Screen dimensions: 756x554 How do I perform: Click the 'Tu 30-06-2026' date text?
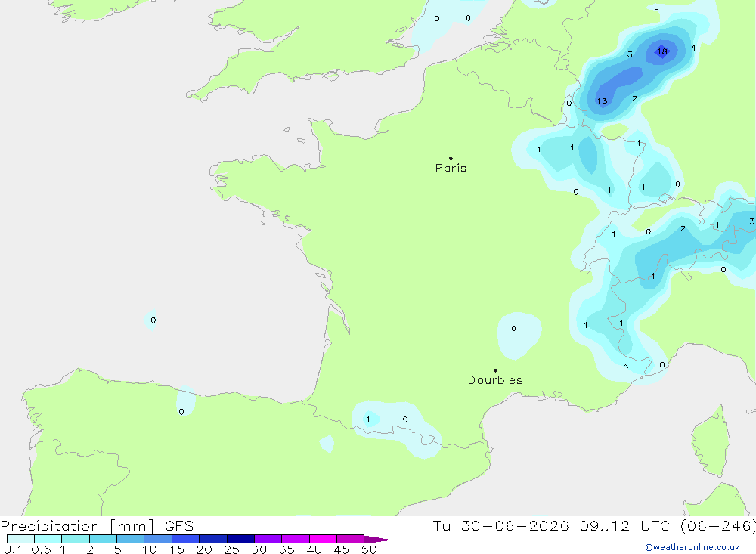(x=500, y=526)
